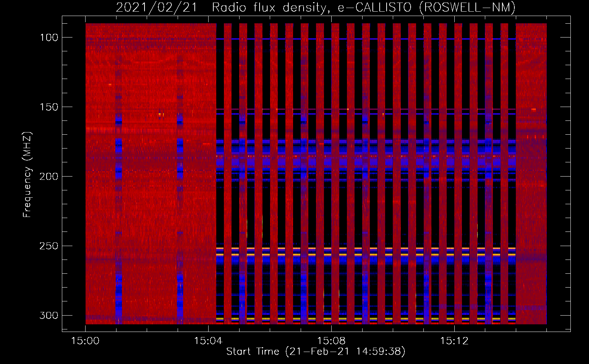This screenshot has height=364, width=589.
Task: Click the '15:04' time tick label
Action: click(x=208, y=341)
